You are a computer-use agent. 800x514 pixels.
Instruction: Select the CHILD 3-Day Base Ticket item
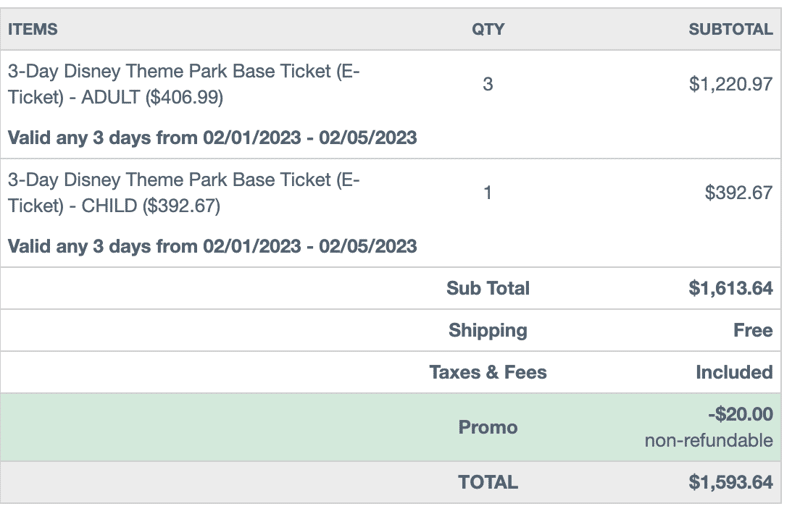point(183,193)
